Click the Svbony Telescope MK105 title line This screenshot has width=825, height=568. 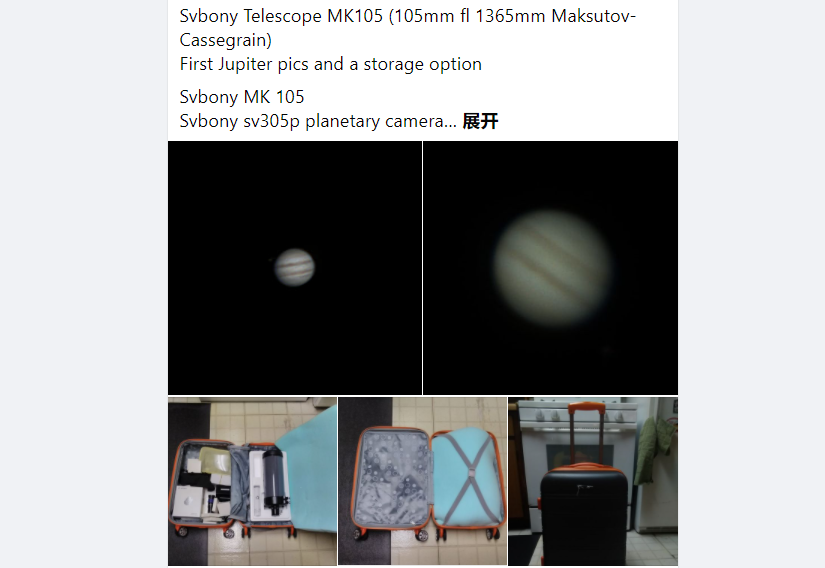click(x=408, y=28)
